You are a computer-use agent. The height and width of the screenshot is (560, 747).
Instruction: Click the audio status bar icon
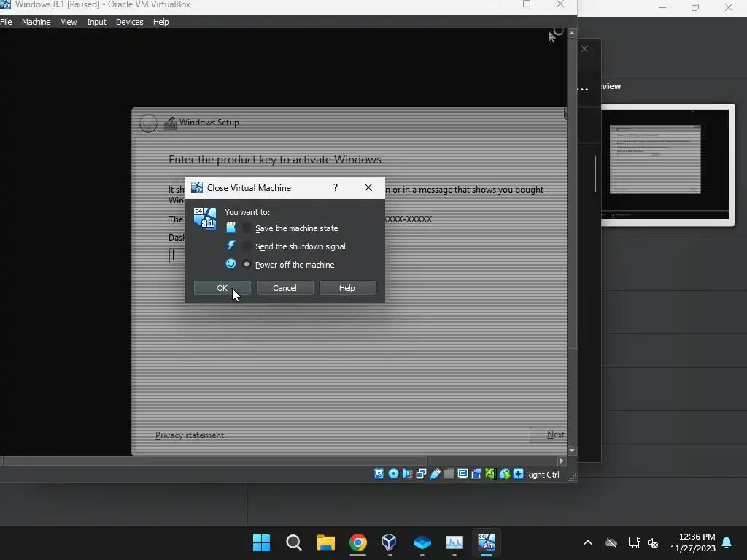point(407,474)
